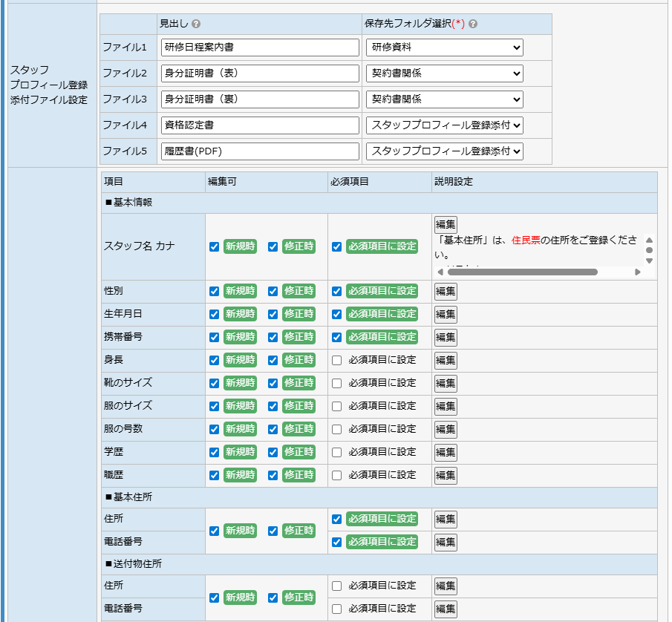This screenshot has width=672, height=622.
Task: Check 必須項目に設定 for 身長
Action: tap(337, 360)
